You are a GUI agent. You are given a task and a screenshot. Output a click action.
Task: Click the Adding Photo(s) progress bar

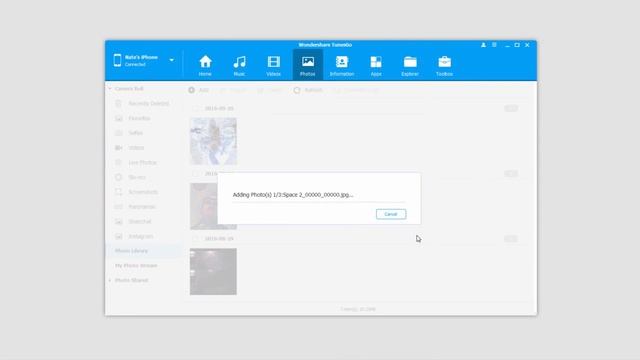coord(319,202)
